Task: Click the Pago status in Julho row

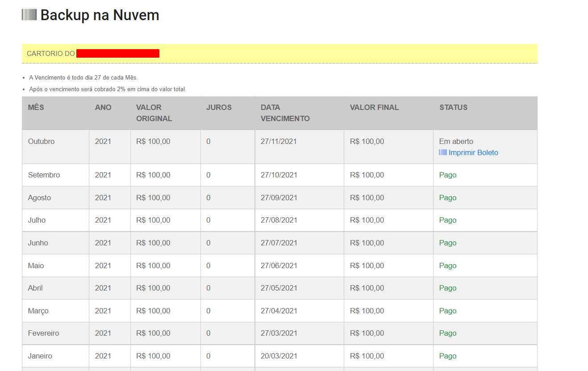Action: [448, 220]
